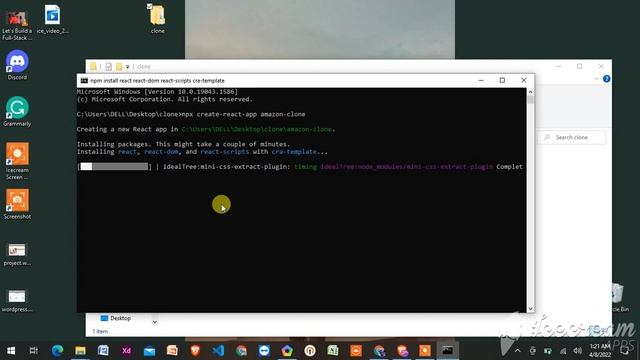Click the command prompt scrollbar down arrow
The image size is (640, 360).
530,309
